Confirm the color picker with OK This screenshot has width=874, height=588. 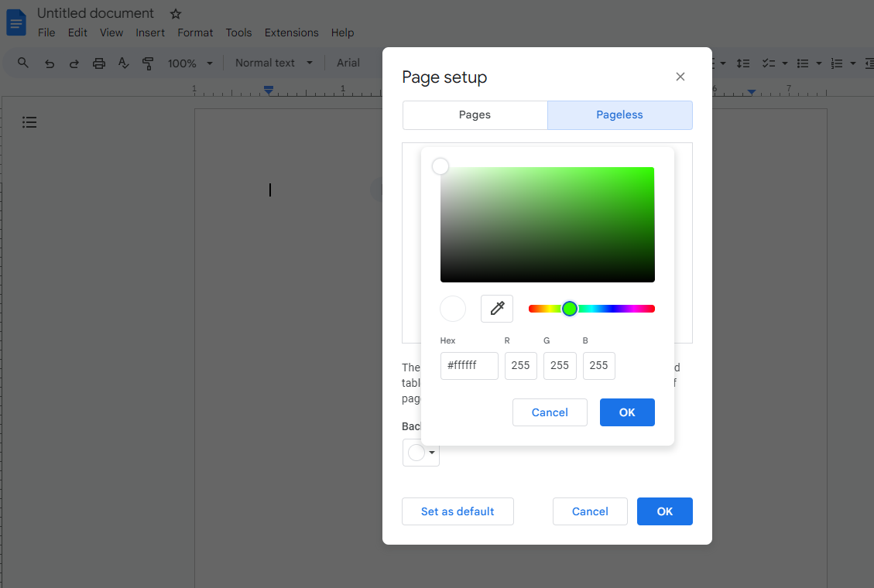tap(627, 412)
